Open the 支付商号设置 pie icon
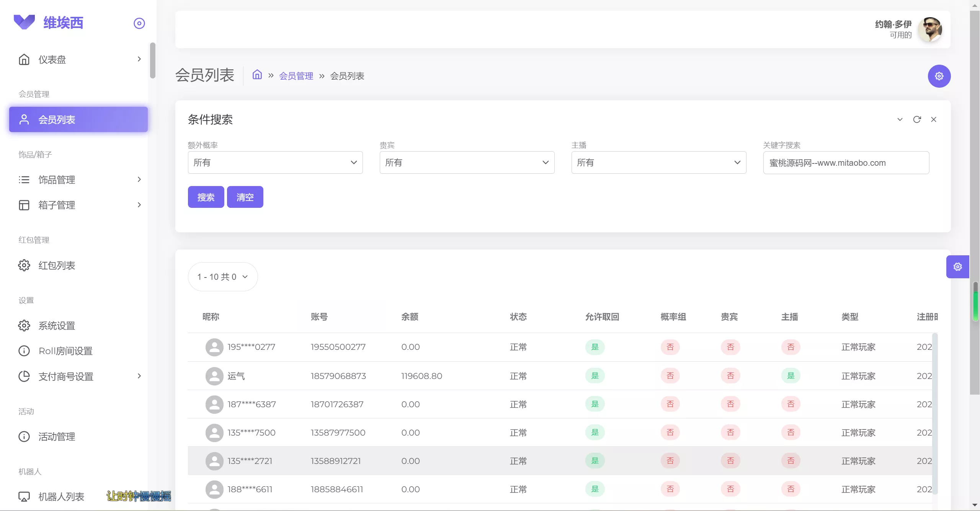This screenshot has height=511, width=980. [x=24, y=376]
